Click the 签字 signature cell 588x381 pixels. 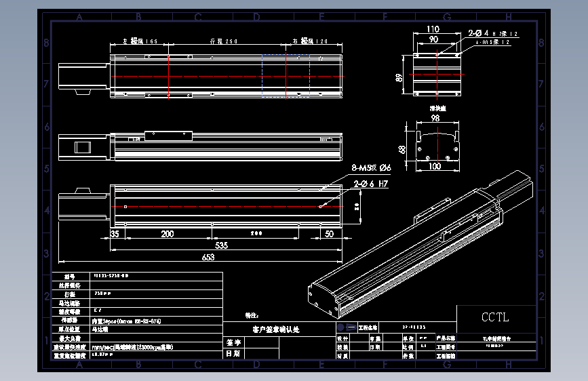tap(233, 342)
